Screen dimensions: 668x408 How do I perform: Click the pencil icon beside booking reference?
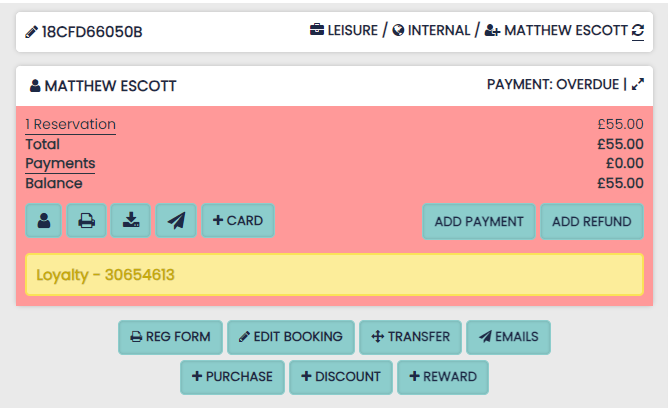[x=32, y=32]
